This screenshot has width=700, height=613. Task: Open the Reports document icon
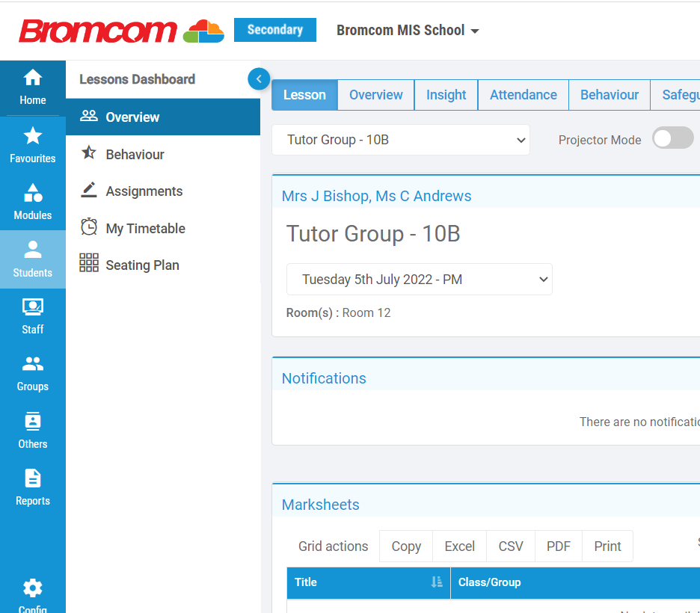coord(33,478)
